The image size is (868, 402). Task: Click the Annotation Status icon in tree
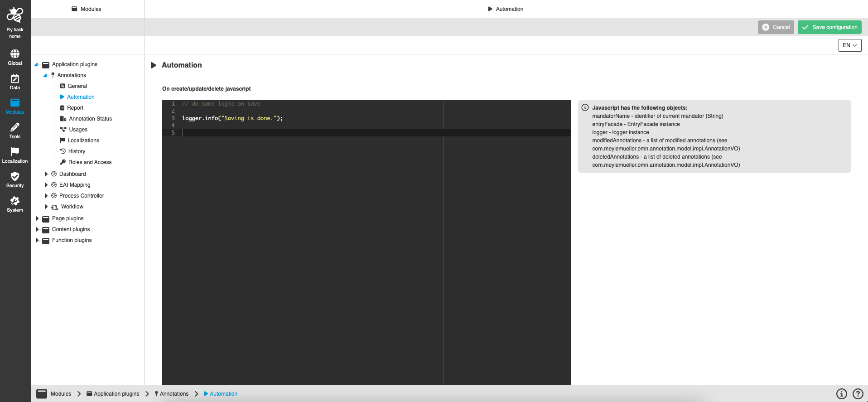[x=63, y=119]
